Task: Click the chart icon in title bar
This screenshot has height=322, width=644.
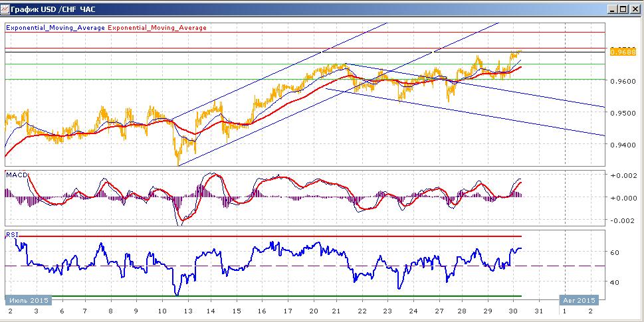Action: pos(5,9)
